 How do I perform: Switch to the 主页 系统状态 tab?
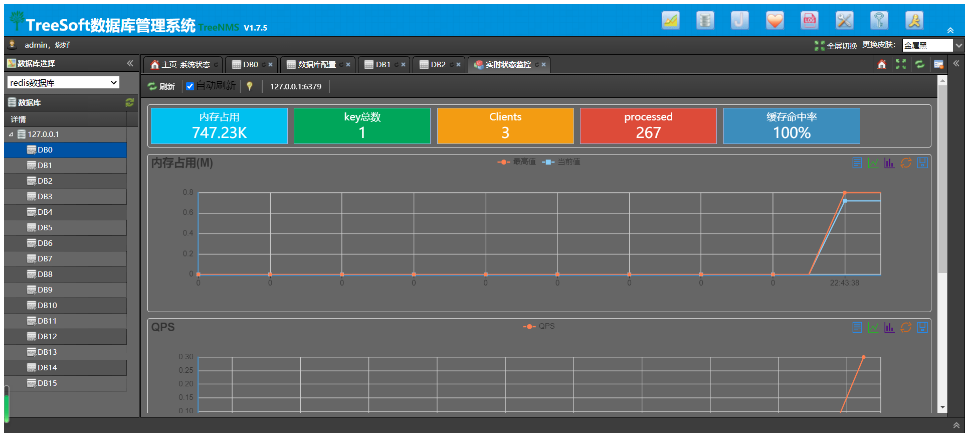click(180, 64)
